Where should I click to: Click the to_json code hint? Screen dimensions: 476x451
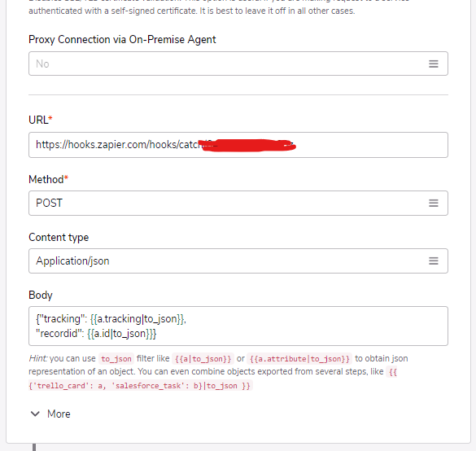tap(116, 359)
